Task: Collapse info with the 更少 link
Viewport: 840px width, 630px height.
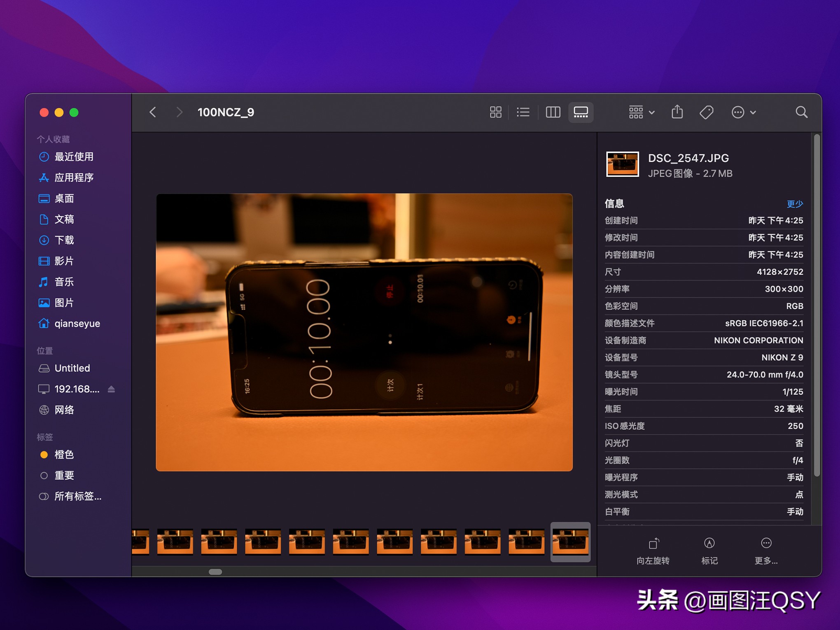Action: tap(796, 203)
